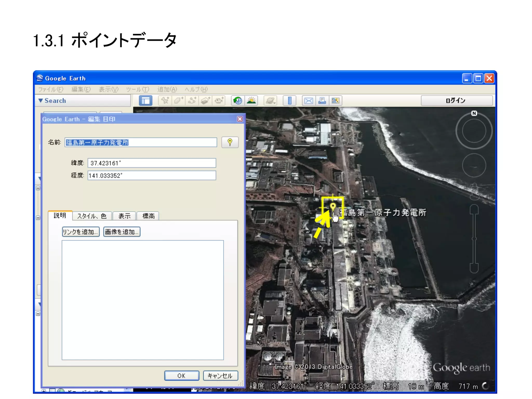Show historical imagery clock icon
This screenshot has width=532, height=399.
[238, 101]
